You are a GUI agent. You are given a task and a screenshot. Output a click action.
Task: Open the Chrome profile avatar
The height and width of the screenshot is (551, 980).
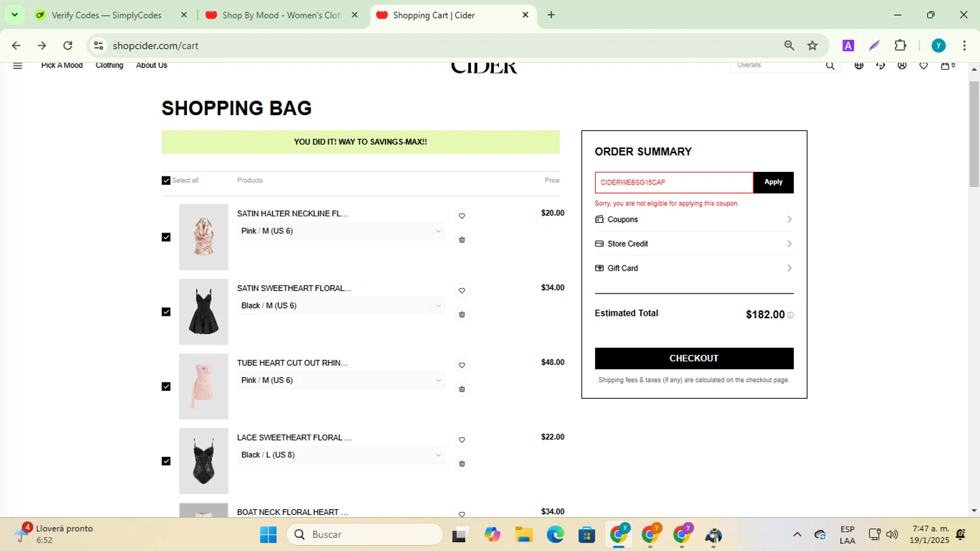939,46
